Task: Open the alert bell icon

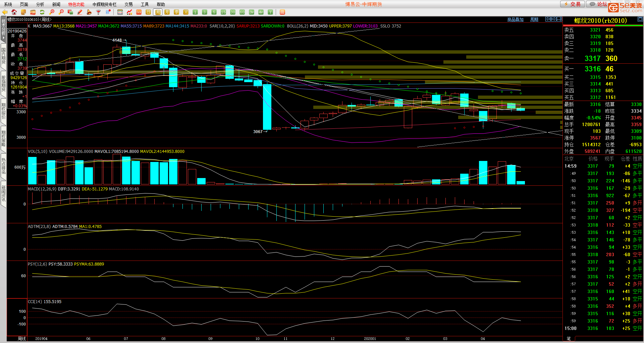Action: [x=89, y=12]
